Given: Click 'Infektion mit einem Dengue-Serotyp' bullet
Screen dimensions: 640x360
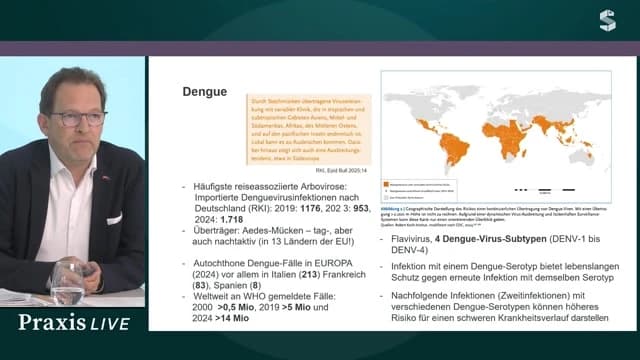Looking at the screenshot, I should (505, 272).
